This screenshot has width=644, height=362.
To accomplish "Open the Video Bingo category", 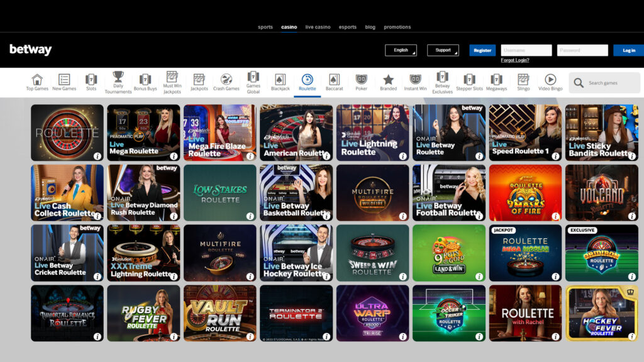I will [x=550, y=82].
